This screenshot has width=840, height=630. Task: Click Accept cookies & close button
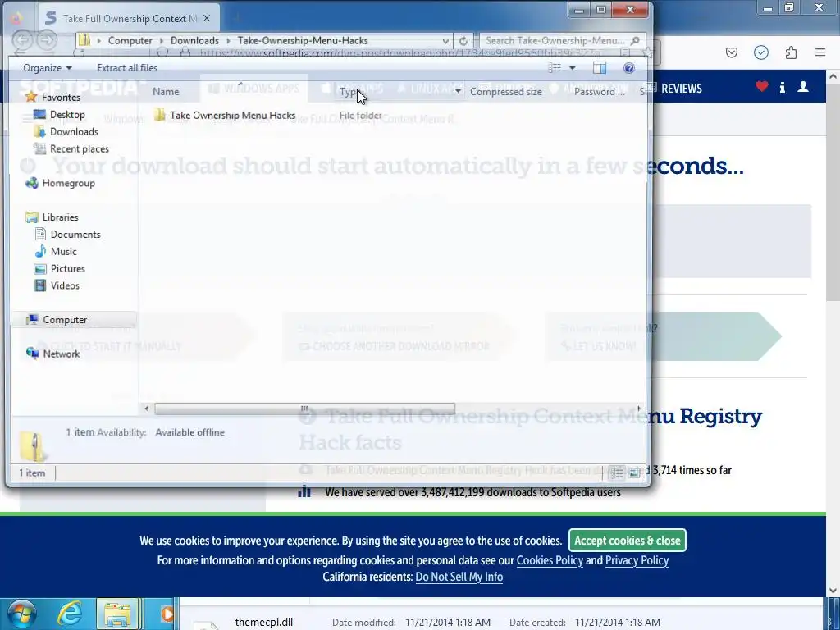point(628,541)
